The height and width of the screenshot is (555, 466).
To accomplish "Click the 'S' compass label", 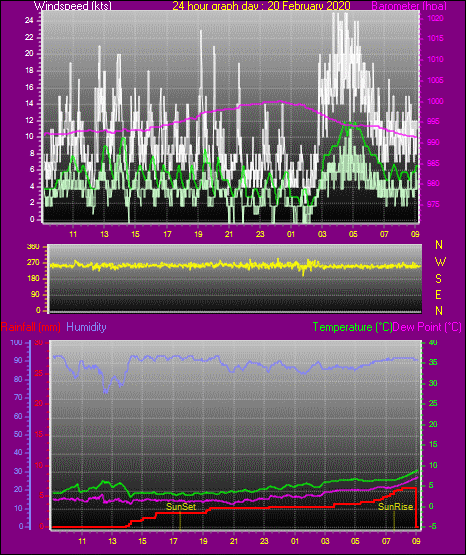I will point(438,279).
